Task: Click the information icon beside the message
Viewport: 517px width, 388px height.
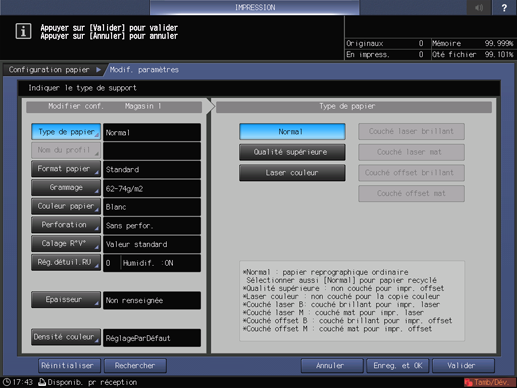Action: (x=23, y=31)
